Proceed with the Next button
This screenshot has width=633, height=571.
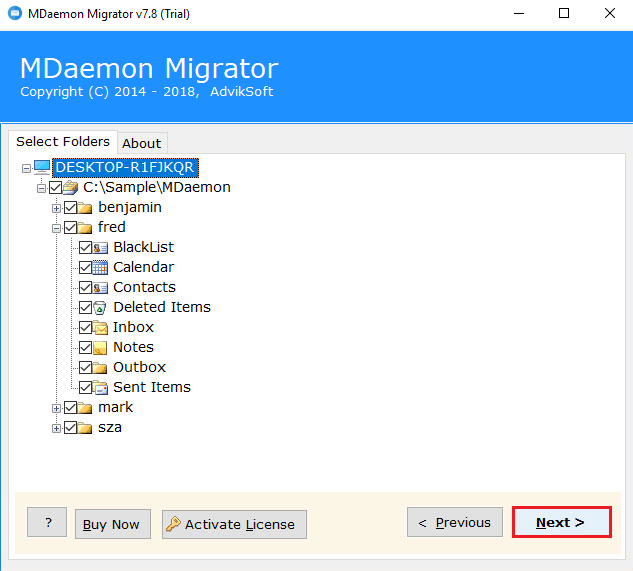(x=562, y=523)
